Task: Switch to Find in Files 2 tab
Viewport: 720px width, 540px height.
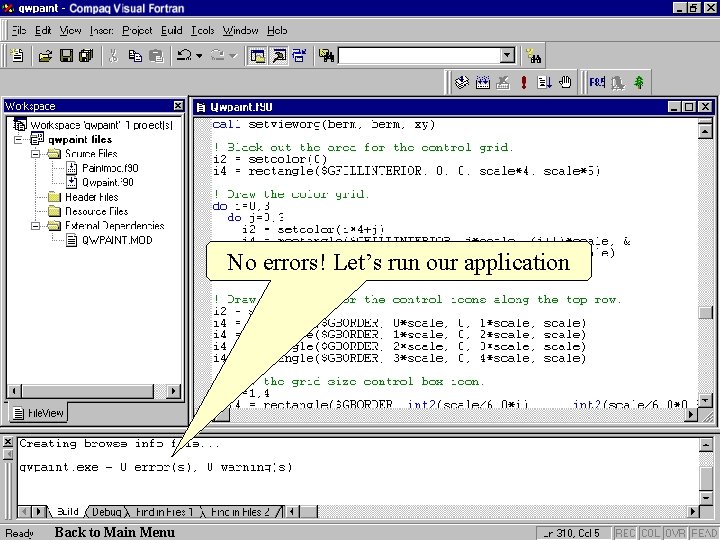Action: pos(240,512)
